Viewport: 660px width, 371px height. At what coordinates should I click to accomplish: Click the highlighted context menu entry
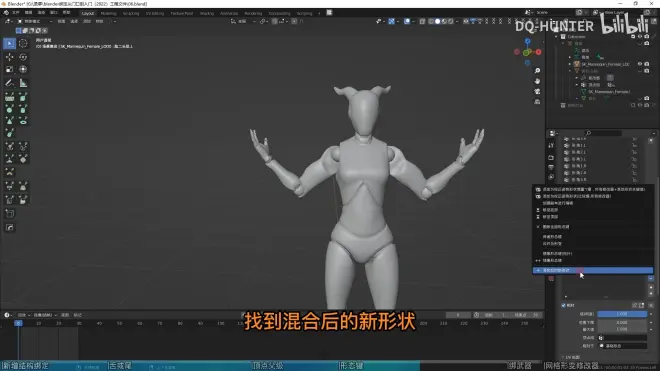coord(593,270)
